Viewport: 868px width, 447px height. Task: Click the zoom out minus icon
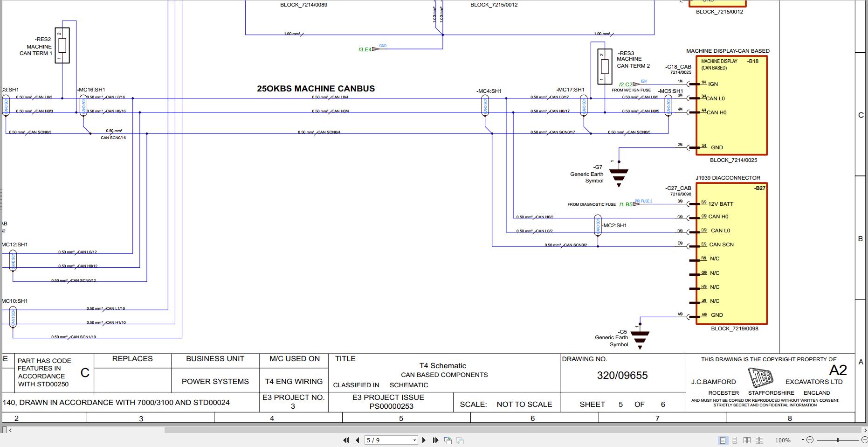[x=810, y=440]
